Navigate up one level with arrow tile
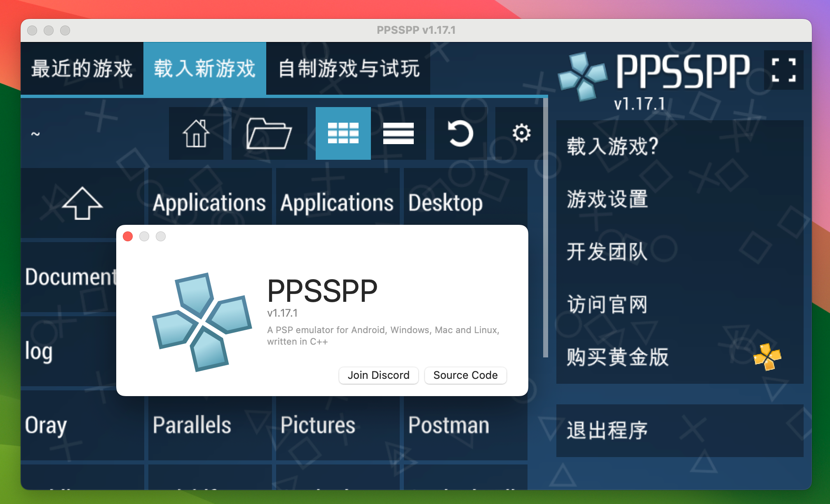 pyautogui.click(x=82, y=203)
